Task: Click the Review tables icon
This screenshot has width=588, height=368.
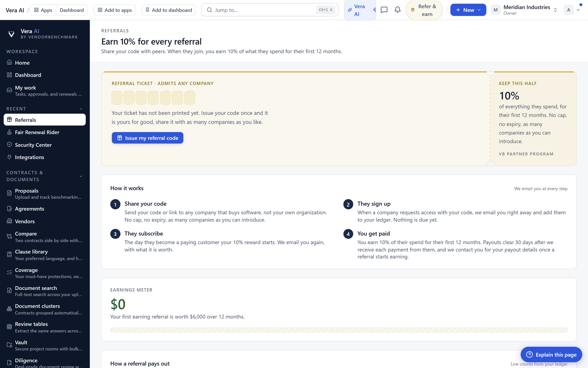Action: (10, 327)
